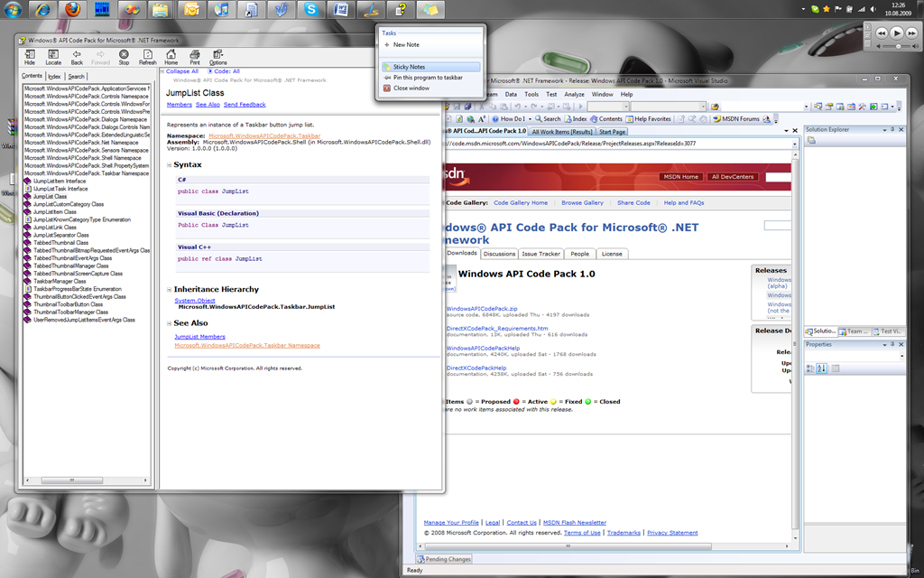Click the MSDN Home button
The height and width of the screenshot is (578, 924).
coord(680,177)
